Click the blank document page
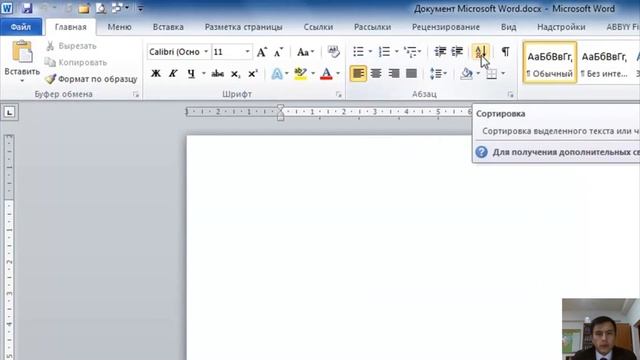Image resolution: width=640 pixels, height=360 pixels. point(413,247)
